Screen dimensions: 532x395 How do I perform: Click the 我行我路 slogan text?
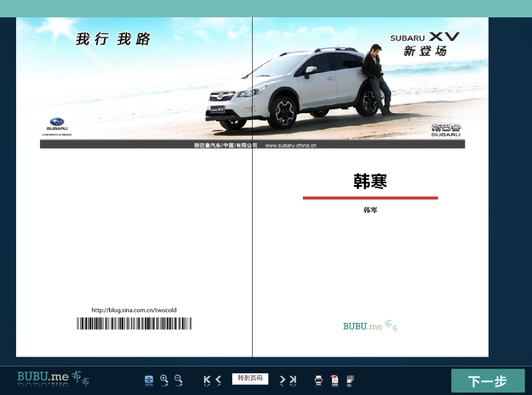113,39
